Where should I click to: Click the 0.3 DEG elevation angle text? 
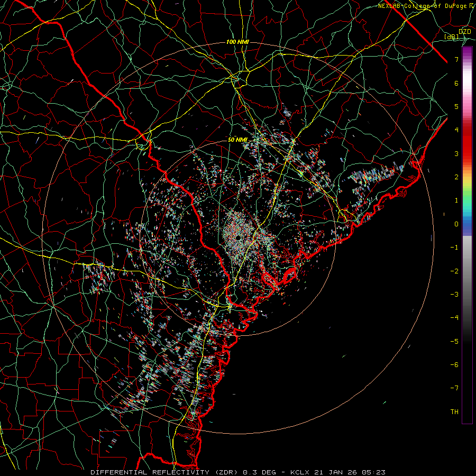pos(260,472)
